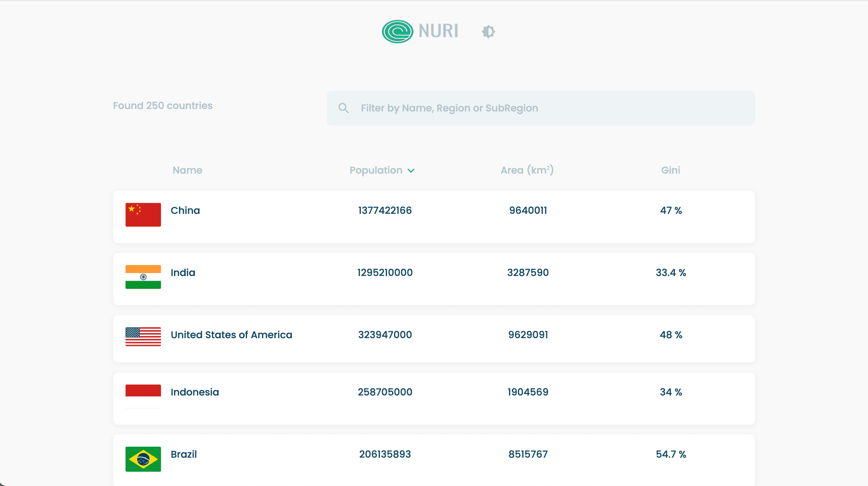
Task: Click the India flag icon
Action: [x=143, y=277]
